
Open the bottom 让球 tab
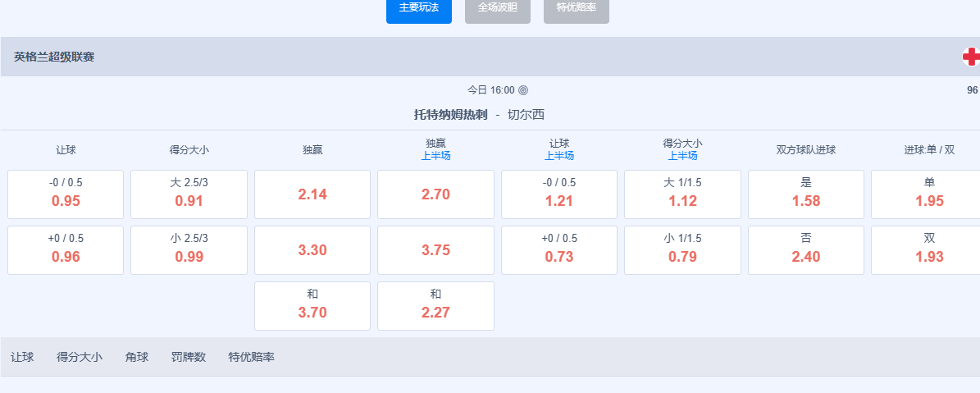coord(22,358)
